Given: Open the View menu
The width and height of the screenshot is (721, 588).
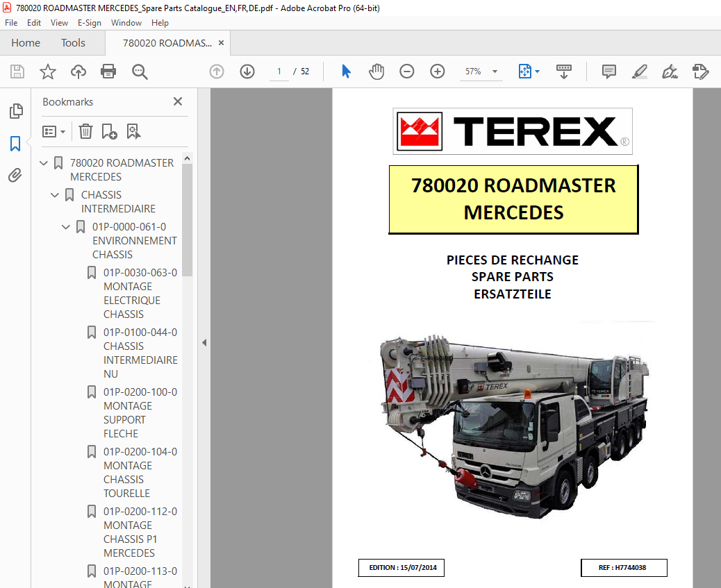Looking at the screenshot, I should tap(59, 23).
